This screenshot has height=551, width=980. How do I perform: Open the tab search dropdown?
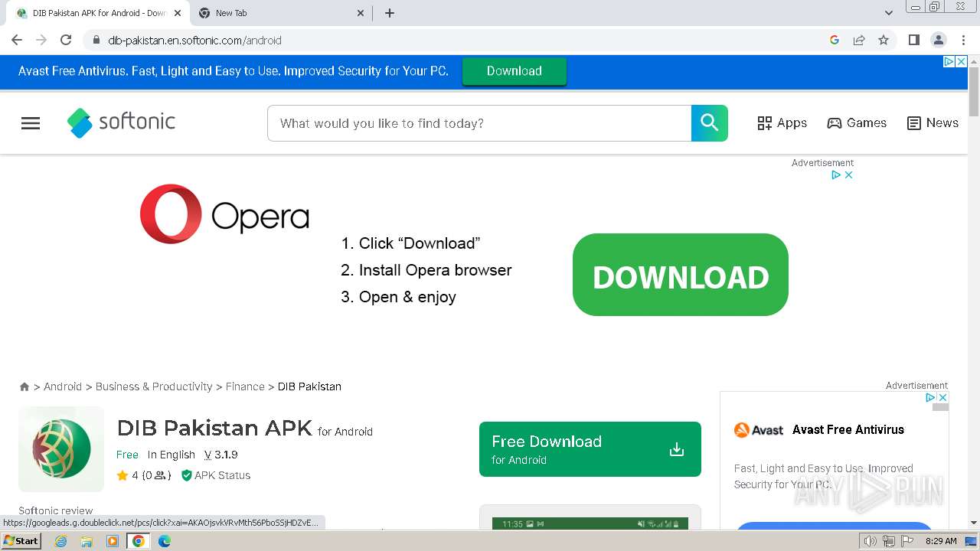click(x=889, y=13)
